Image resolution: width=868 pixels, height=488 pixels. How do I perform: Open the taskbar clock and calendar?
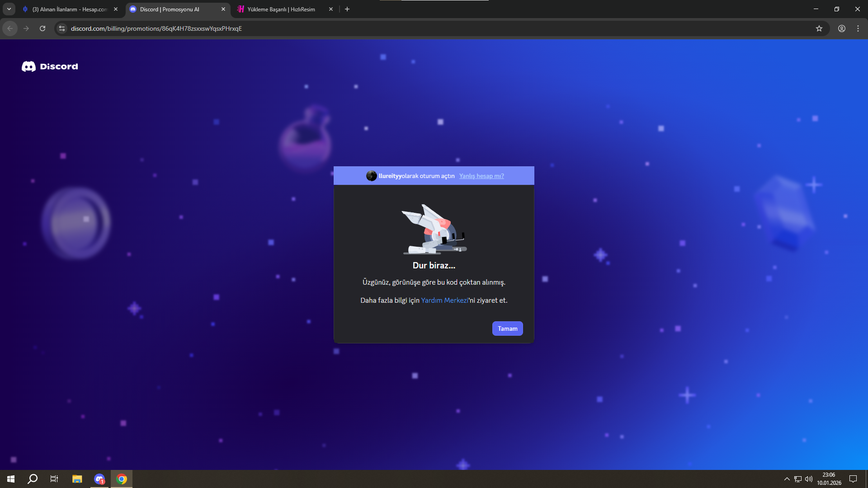click(829, 479)
